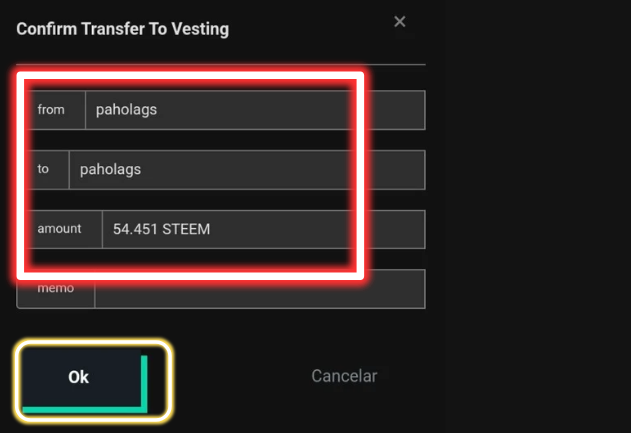Click the 54.451 STEEM amount text

click(x=161, y=229)
